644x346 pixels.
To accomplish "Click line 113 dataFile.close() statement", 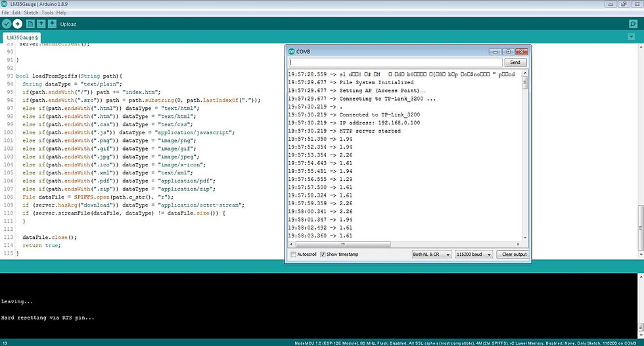I will point(50,237).
